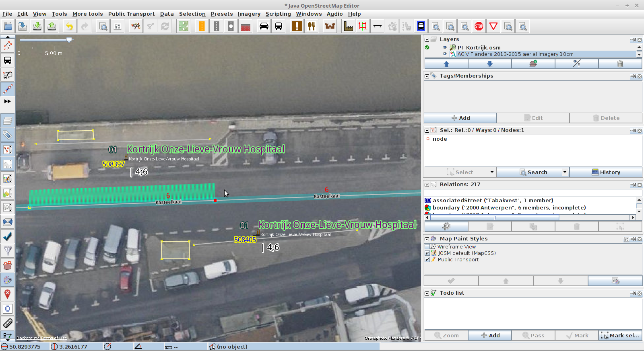Click the fork and knife restaurant preset

(312, 27)
